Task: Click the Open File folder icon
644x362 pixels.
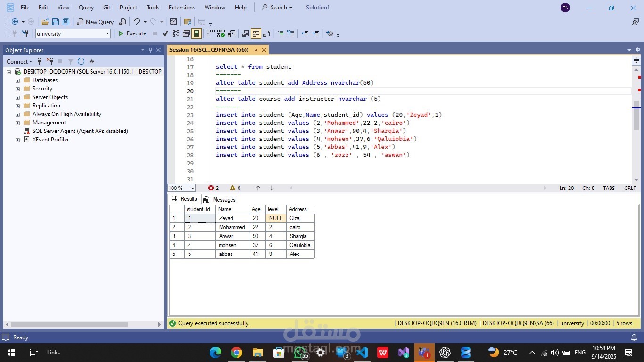Action: pos(45,22)
